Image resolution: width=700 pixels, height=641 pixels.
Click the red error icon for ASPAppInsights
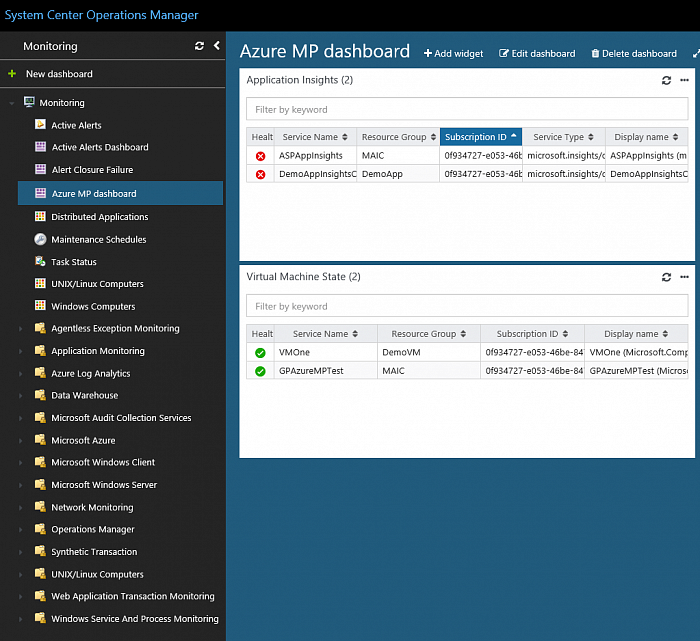261,156
